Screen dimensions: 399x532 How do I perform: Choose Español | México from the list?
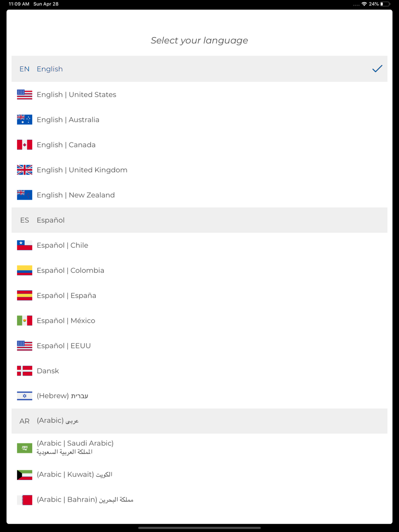click(x=199, y=321)
